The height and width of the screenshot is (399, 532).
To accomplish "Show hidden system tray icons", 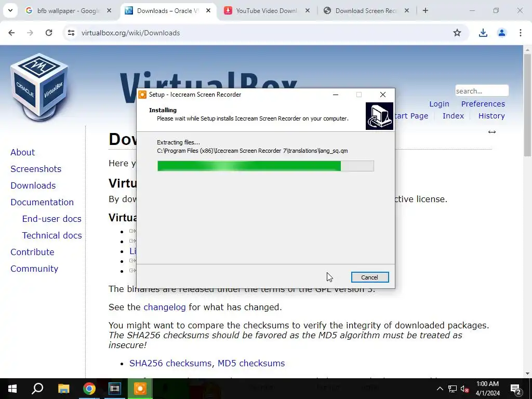I will click(440, 389).
